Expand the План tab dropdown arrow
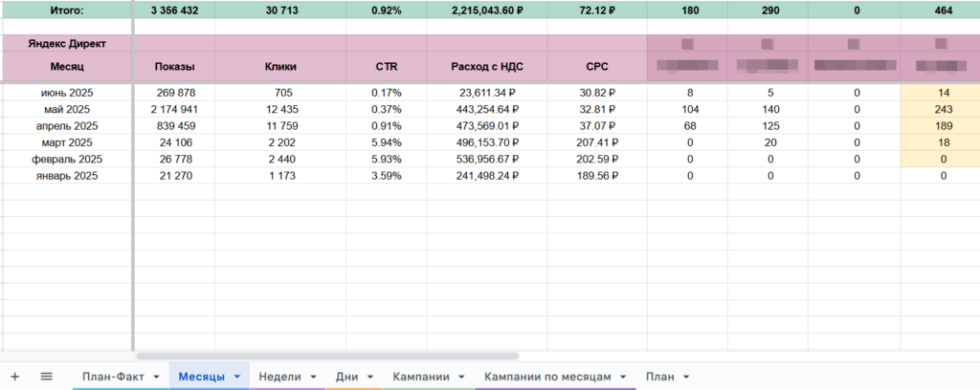Screen dimensions: 980x390 point(686,377)
